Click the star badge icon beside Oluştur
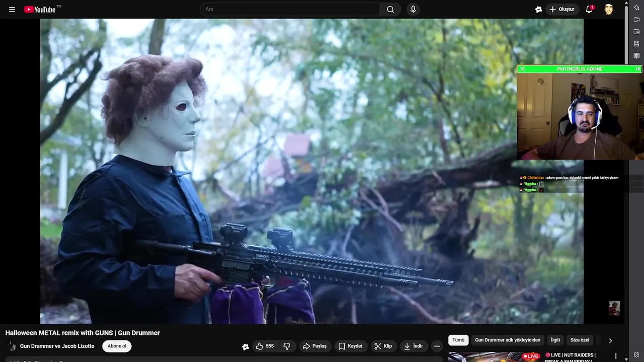Viewport: 644px width, 362px height. [x=538, y=10]
